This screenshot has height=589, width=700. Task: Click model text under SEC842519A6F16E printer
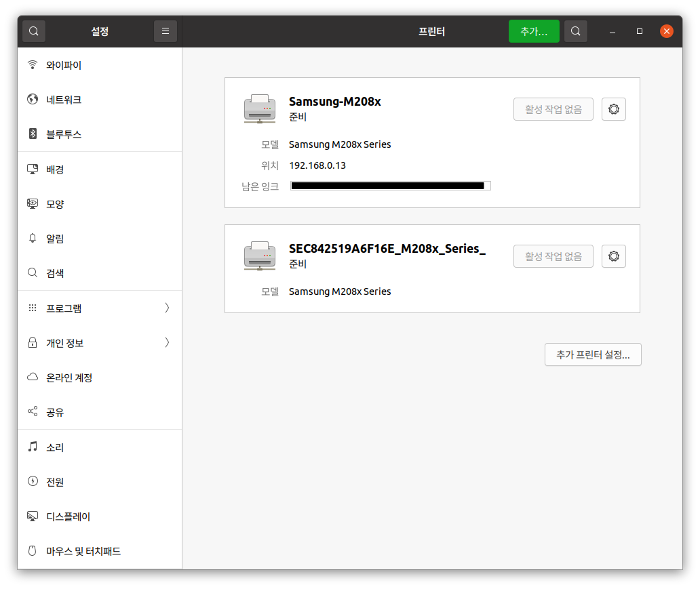tap(340, 291)
